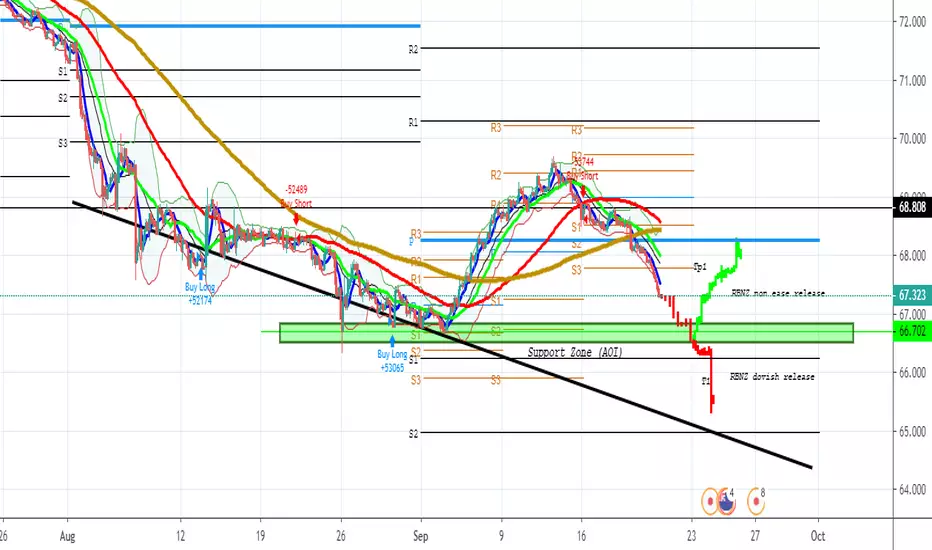Open the event marker without a count badge
Screen dimensions: 932x550
pos(710,501)
